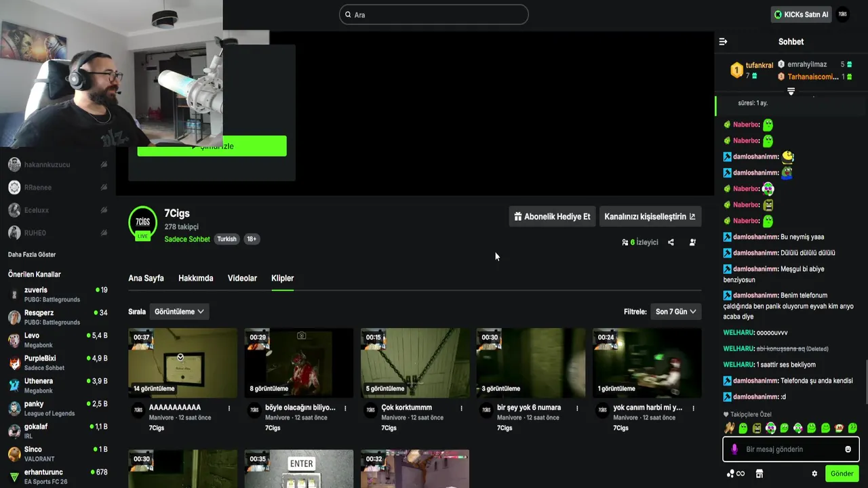Click Resqperz channel avatar in sidebar

click(14, 317)
